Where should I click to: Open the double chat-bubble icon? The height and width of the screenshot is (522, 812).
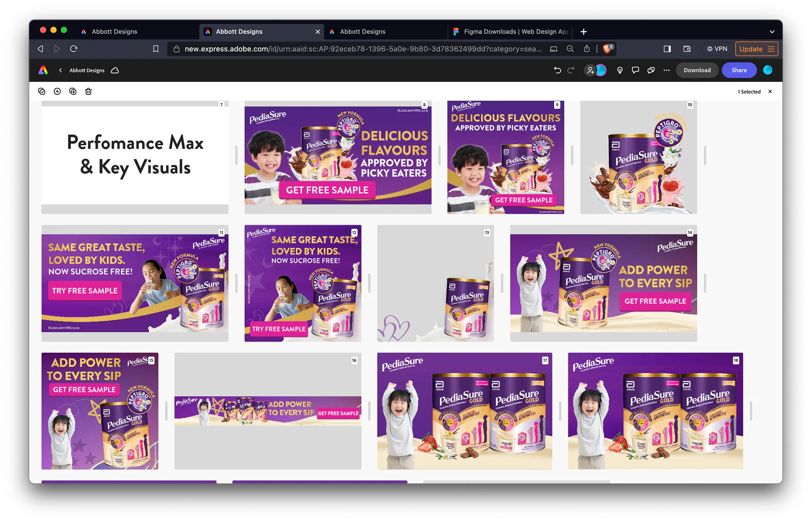click(651, 70)
